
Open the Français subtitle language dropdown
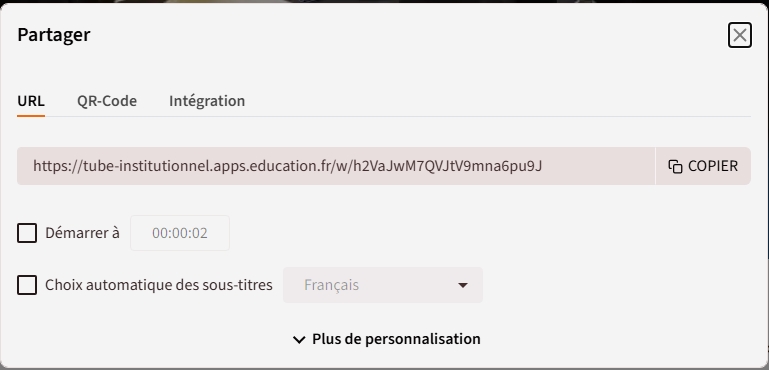click(383, 285)
